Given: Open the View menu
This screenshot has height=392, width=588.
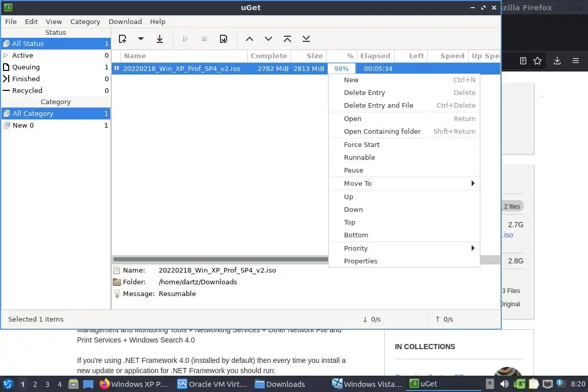Looking at the screenshot, I should click(54, 21).
